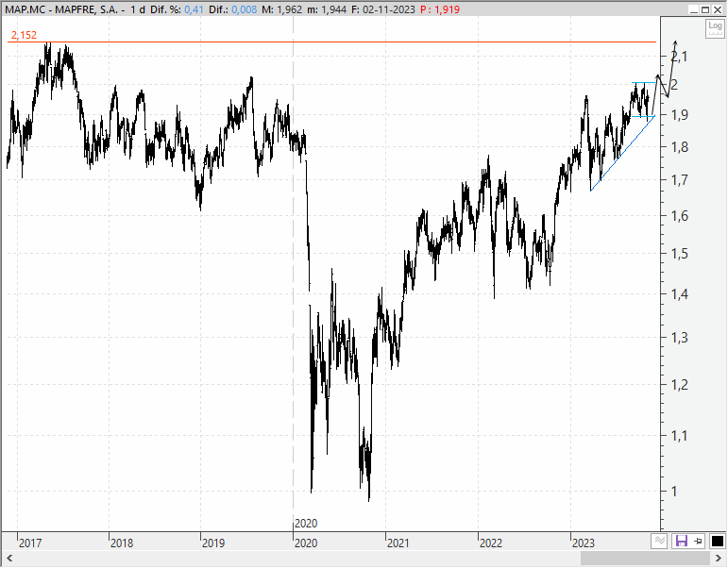Click the 2021 label on time axis
This screenshot has height=568, width=728.
click(398, 543)
